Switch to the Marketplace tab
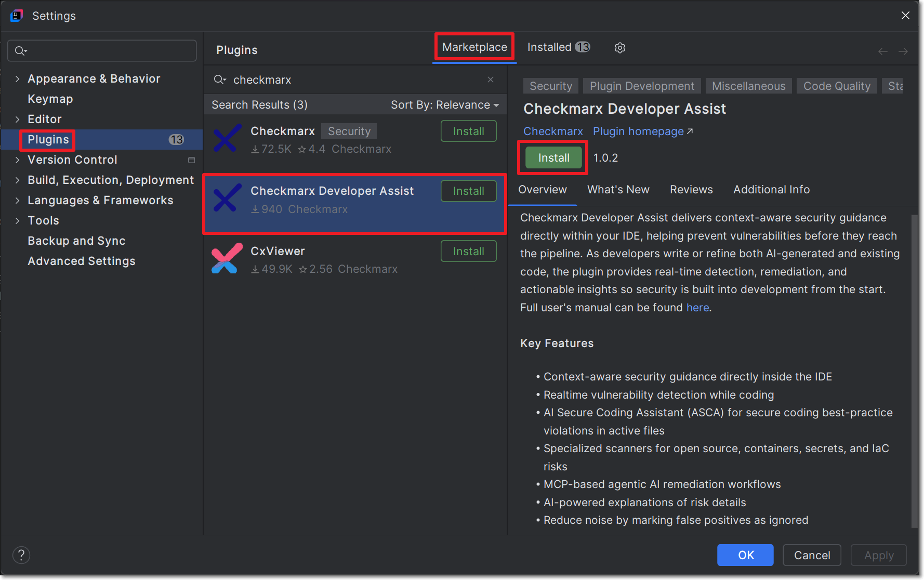Viewport: 924px width, 580px height. 474,47
